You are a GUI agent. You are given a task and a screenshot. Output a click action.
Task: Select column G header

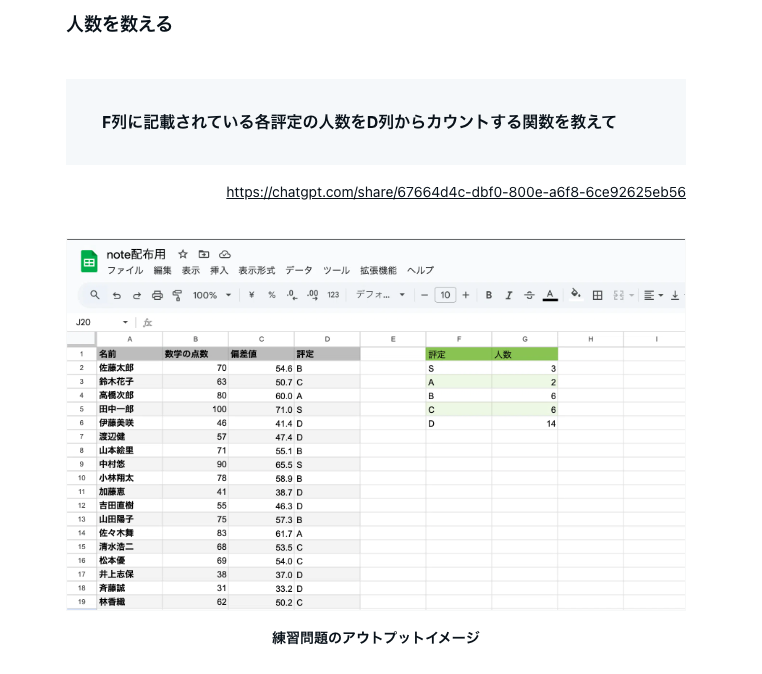click(x=525, y=339)
